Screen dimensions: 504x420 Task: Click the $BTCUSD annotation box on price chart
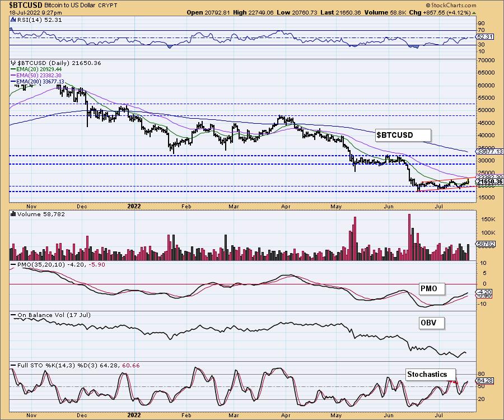403,135
